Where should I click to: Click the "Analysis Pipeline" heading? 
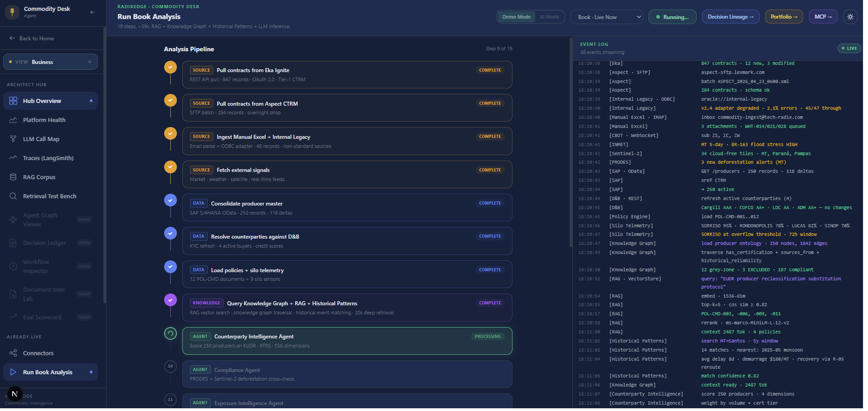(189, 49)
